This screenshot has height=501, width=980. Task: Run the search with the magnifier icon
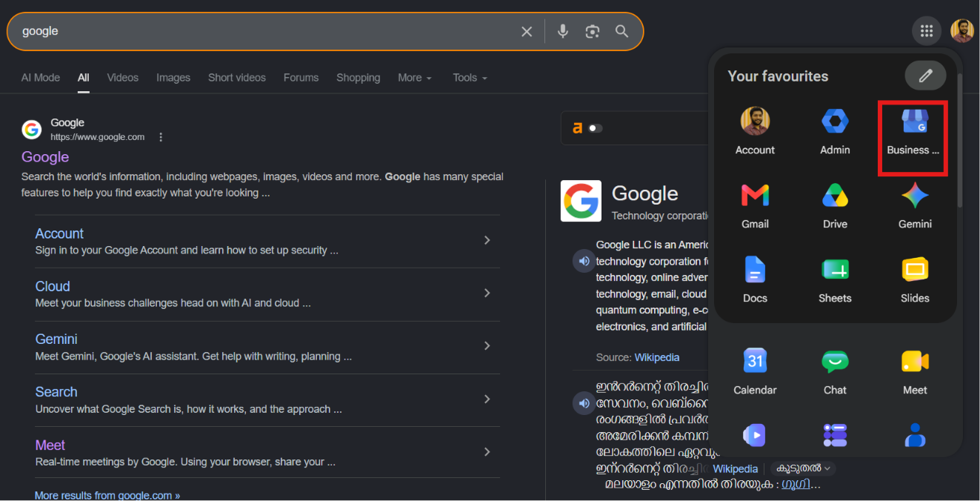click(622, 31)
